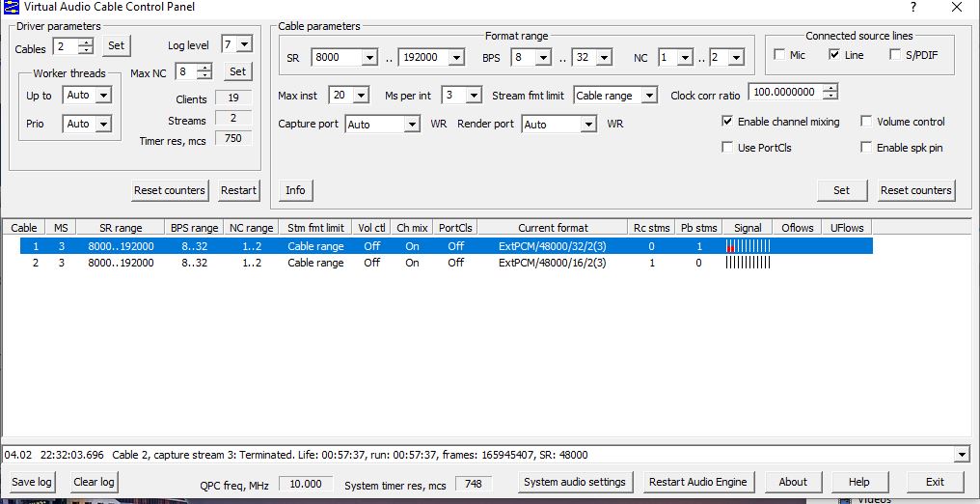The width and height of the screenshot is (980, 504).
Task: Check the Use PortCls option
Action: 728,148
